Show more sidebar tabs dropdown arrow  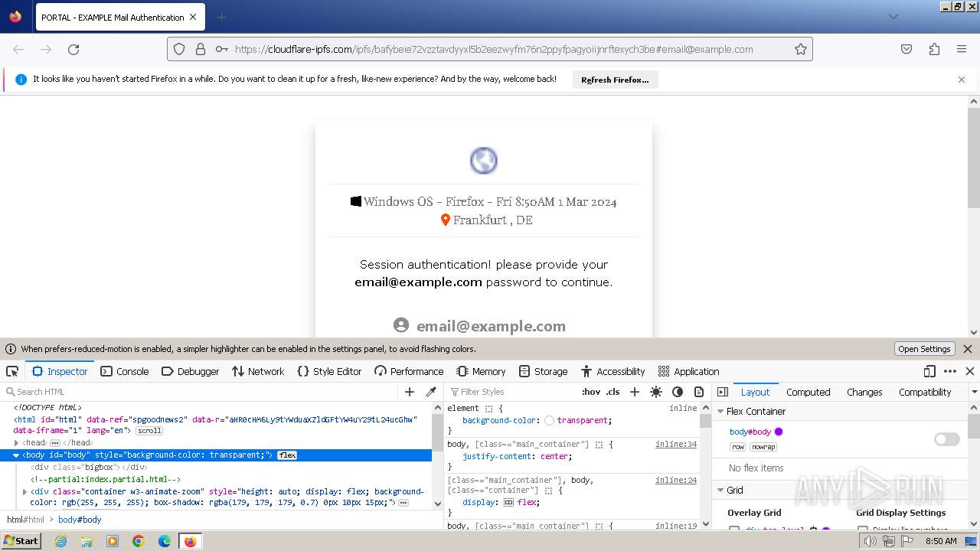pyautogui.click(x=974, y=392)
